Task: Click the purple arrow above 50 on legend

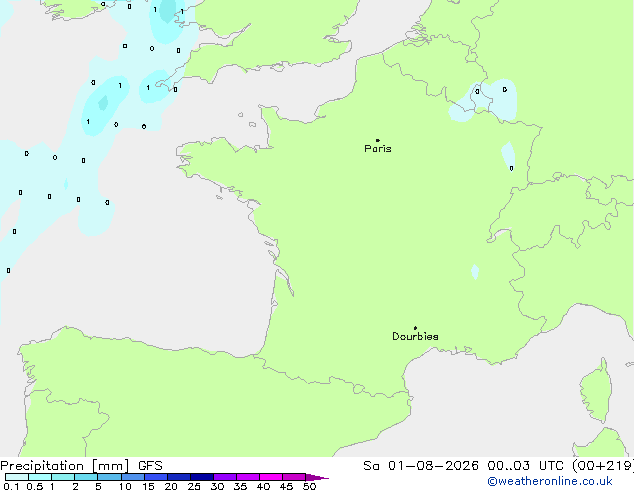Action: coord(317,477)
